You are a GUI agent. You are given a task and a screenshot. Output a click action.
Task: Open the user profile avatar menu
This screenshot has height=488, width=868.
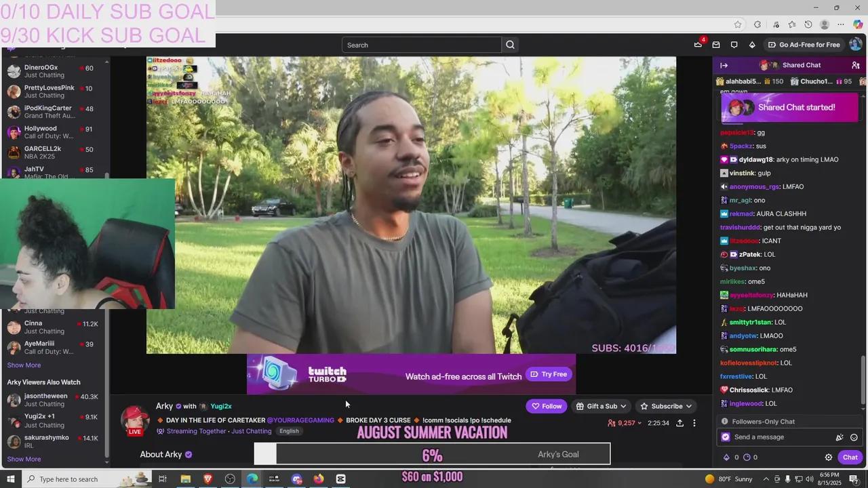(x=855, y=45)
